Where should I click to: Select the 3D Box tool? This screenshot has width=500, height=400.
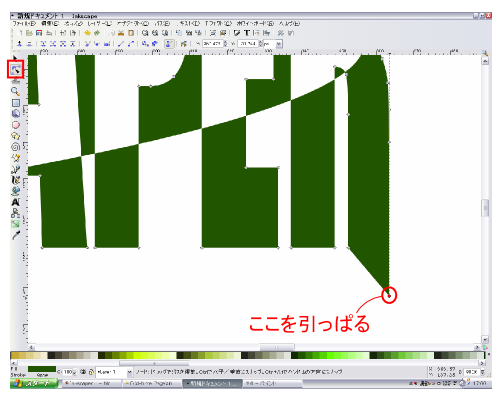point(15,114)
